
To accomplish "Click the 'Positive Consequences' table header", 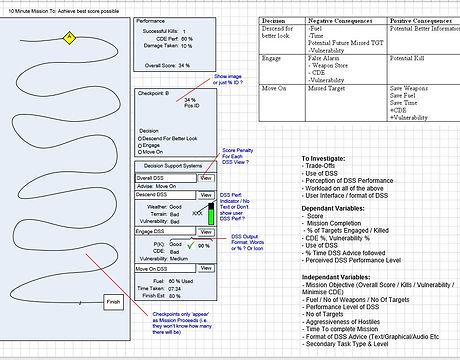I will click(x=422, y=21).
